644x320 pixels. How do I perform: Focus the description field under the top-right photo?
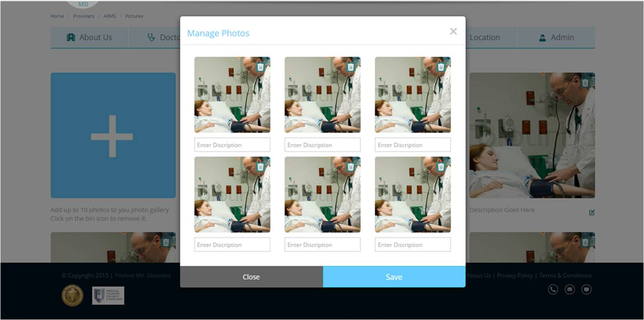point(413,145)
